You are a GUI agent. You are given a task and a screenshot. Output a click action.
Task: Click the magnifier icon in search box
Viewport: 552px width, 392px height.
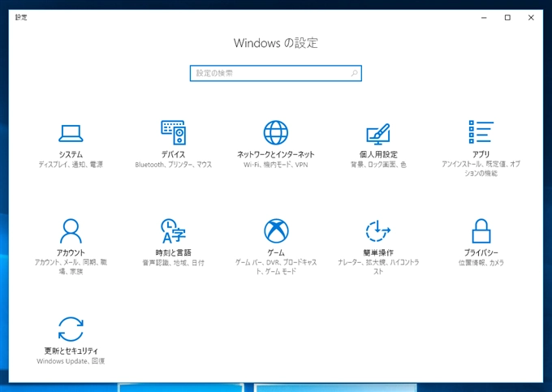point(354,73)
